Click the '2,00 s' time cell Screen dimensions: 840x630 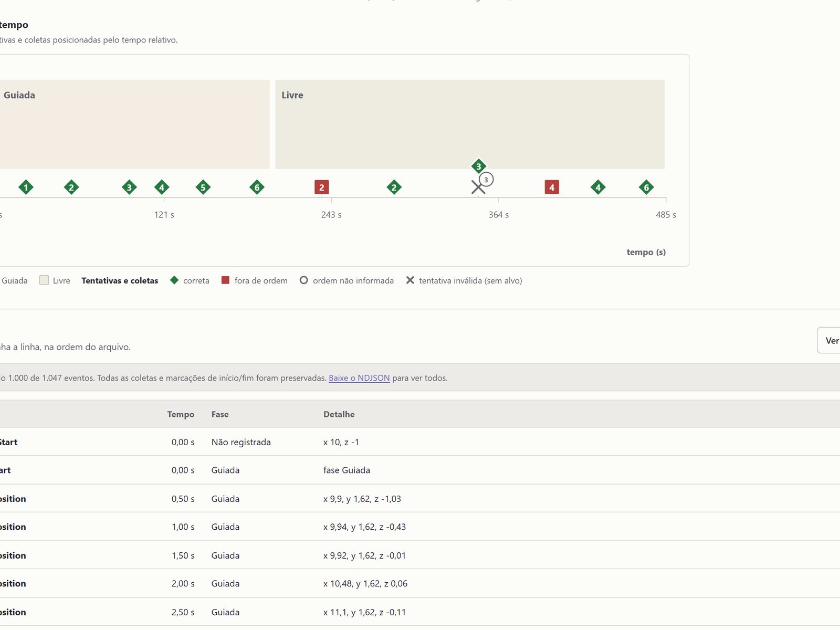(183, 583)
